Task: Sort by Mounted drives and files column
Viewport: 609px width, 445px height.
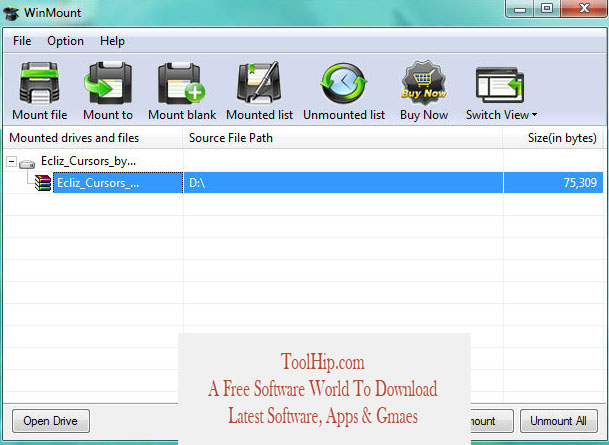Action: click(x=93, y=138)
